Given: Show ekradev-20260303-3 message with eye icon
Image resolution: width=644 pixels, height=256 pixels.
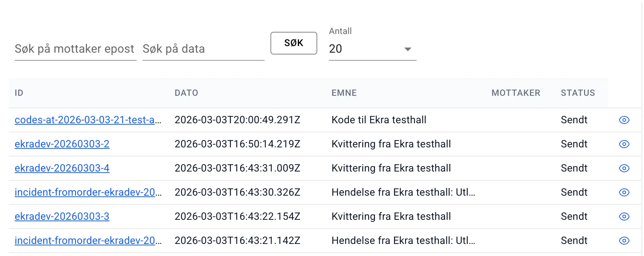Looking at the screenshot, I should (624, 217).
